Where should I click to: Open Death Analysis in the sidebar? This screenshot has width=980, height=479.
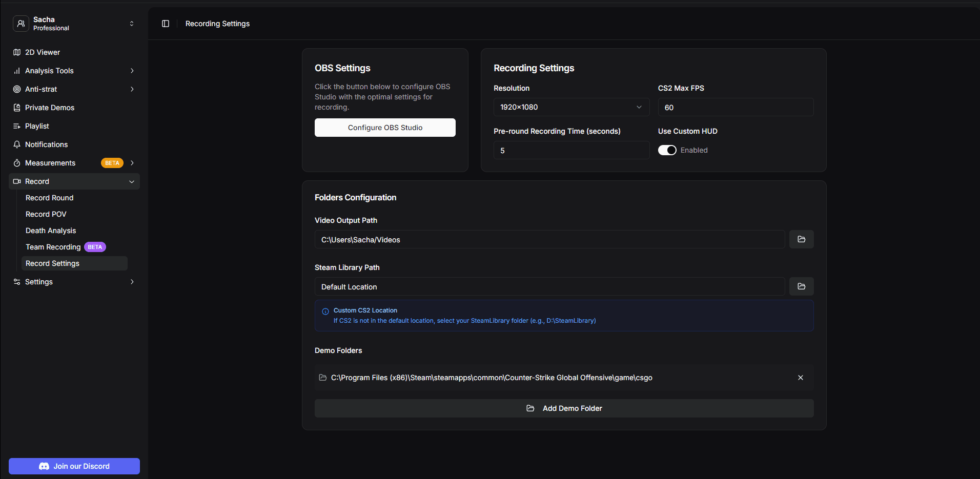point(50,231)
